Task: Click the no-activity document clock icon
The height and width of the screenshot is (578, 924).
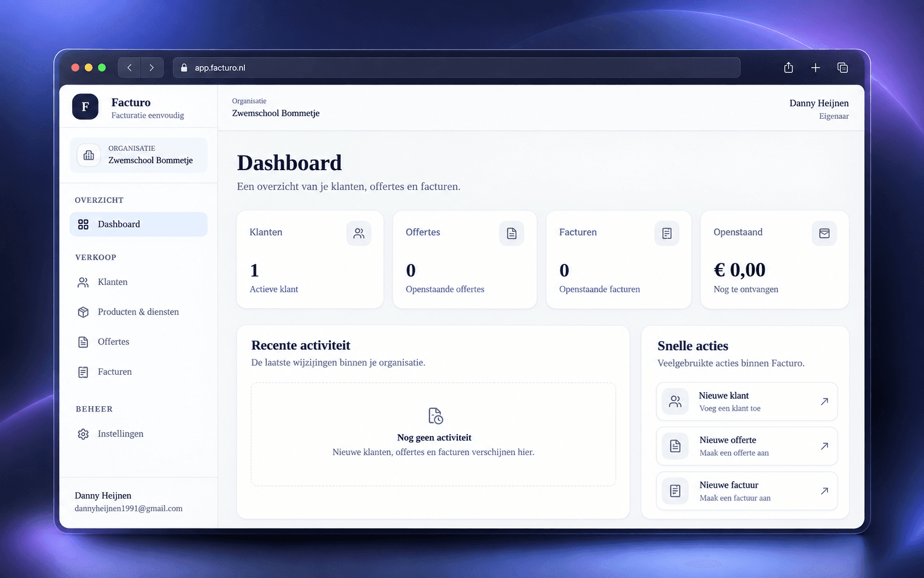Action: click(435, 416)
